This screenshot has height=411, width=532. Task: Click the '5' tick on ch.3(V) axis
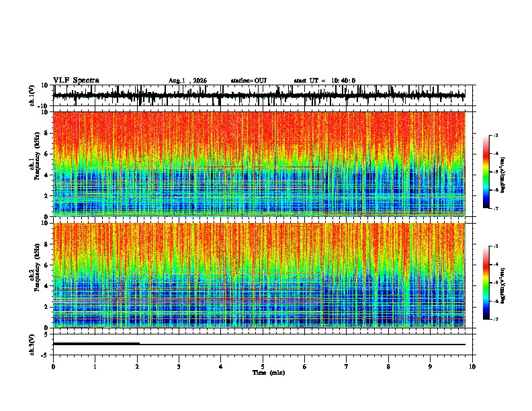click(47, 334)
